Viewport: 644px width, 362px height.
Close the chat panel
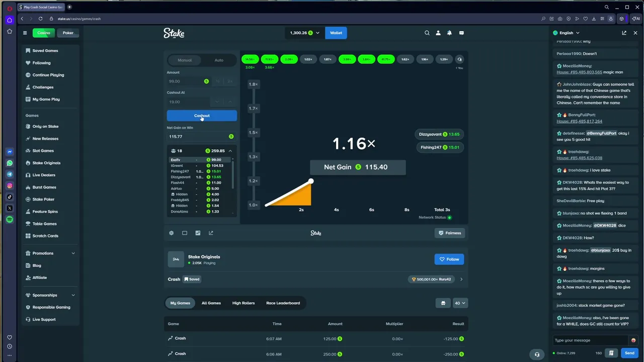tap(635, 33)
